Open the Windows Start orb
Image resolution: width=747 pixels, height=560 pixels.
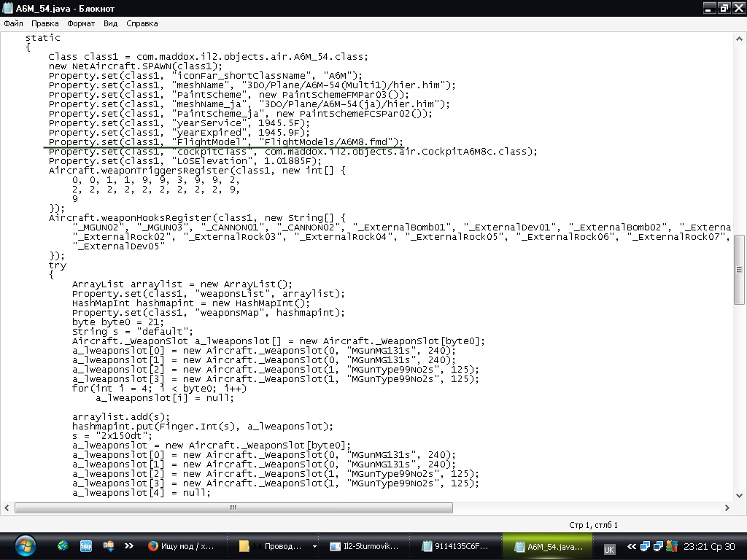click(x=25, y=546)
